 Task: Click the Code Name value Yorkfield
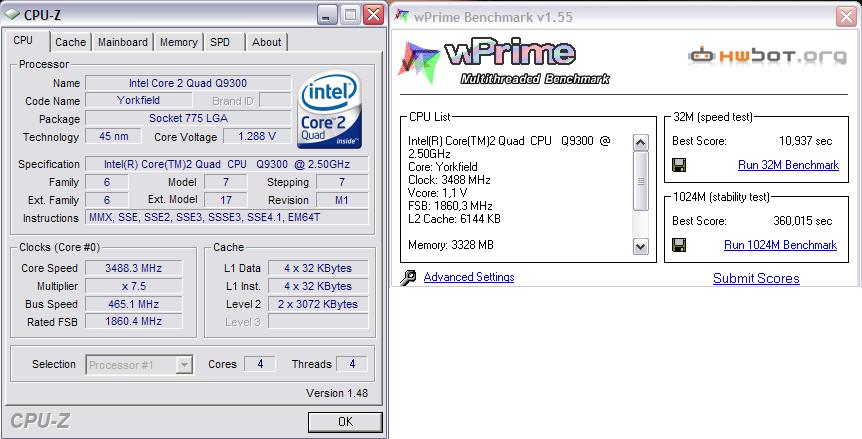point(139,100)
